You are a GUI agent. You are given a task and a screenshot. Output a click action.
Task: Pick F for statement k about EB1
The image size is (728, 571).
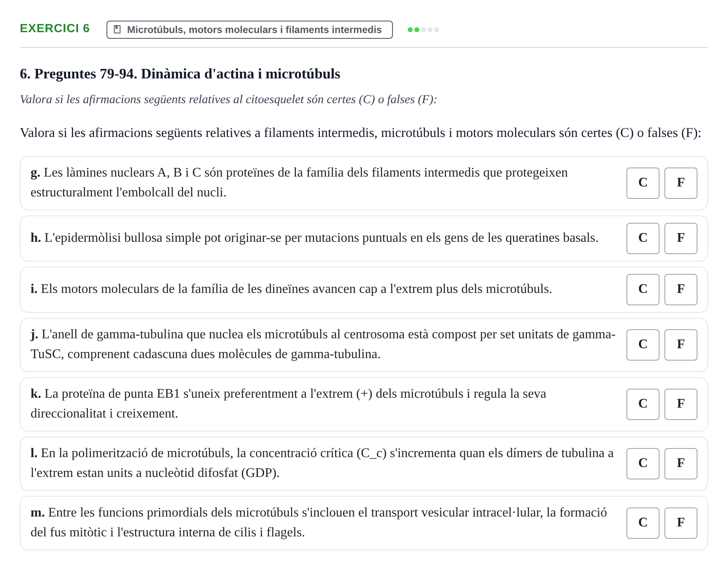681,404
